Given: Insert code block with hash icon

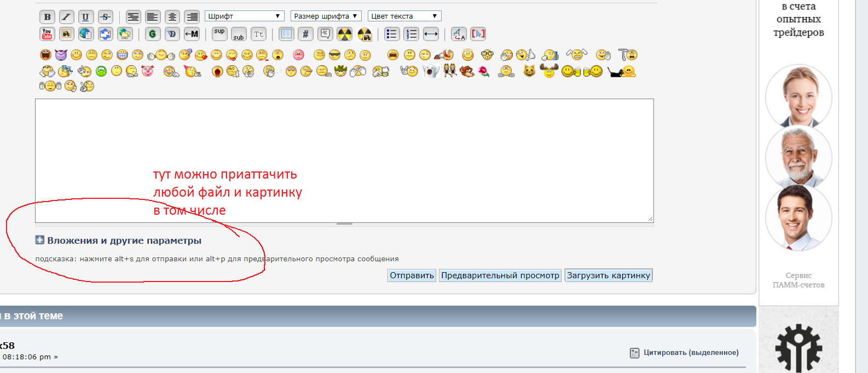Looking at the screenshot, I should pos(305,34).
